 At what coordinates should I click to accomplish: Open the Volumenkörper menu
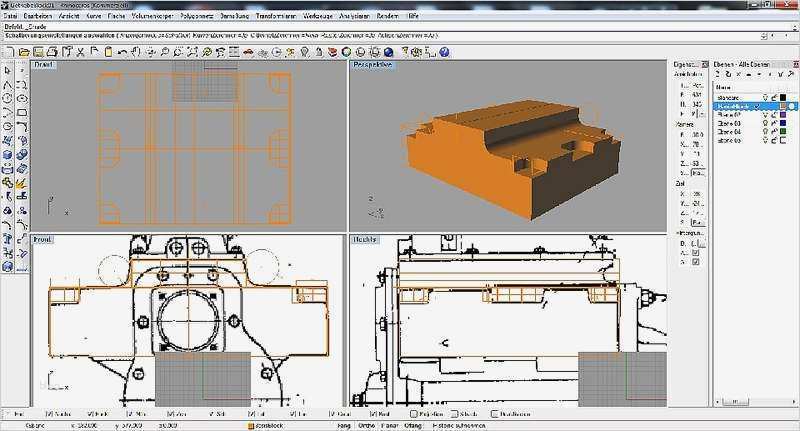[150, 17]
